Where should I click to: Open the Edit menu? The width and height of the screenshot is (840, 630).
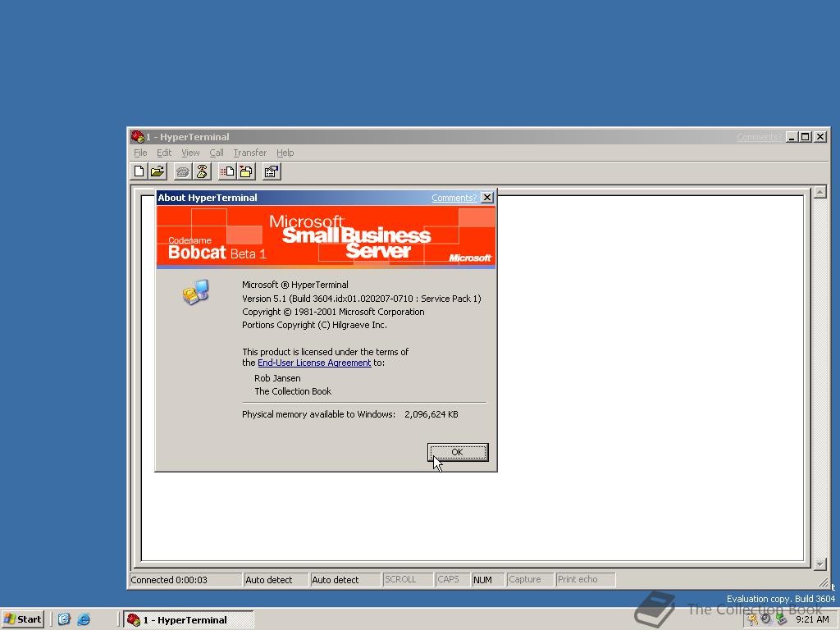point(164,153)
